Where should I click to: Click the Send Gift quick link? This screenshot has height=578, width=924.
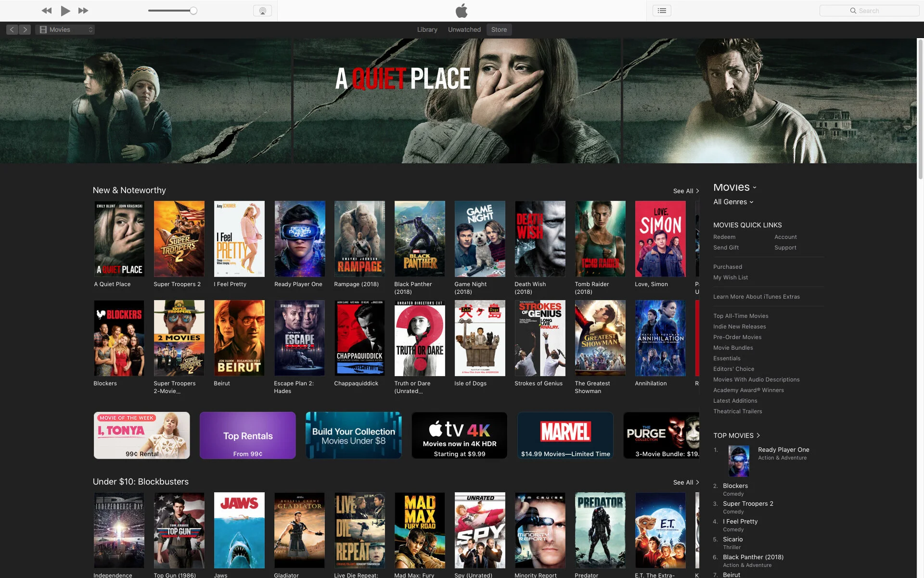pyautogui.click(x=726, y=248)
